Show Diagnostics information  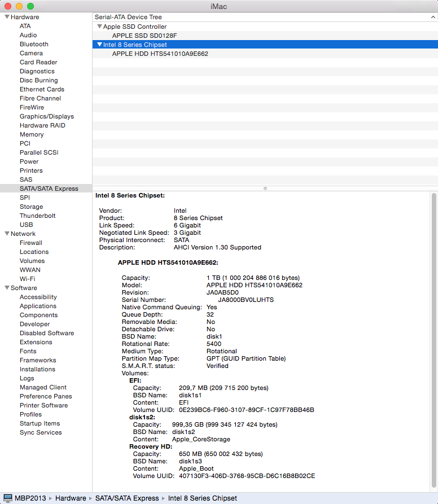(x=37, y=71)
